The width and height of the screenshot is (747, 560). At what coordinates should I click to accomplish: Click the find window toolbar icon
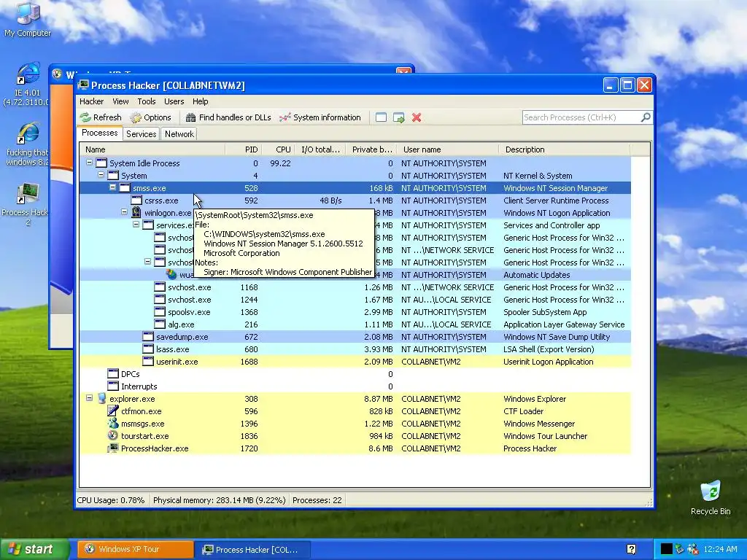click(x=381, y=117)
